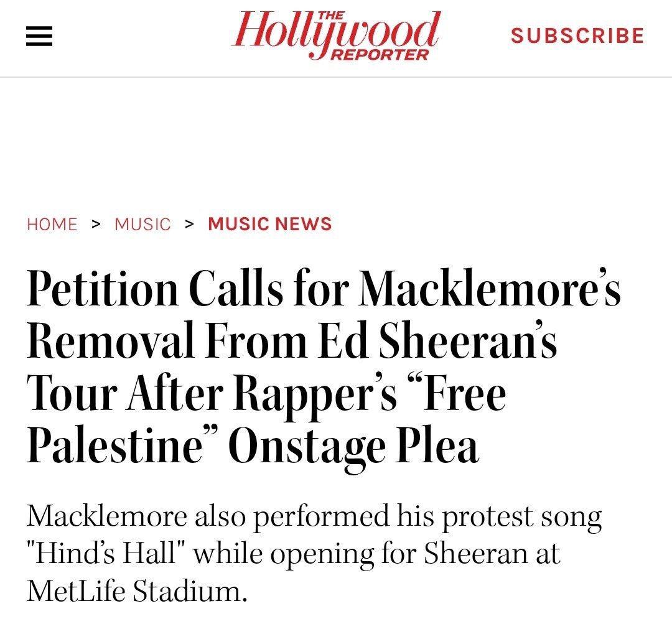Click The Hollywood Reporter logo

click(336, 36)
